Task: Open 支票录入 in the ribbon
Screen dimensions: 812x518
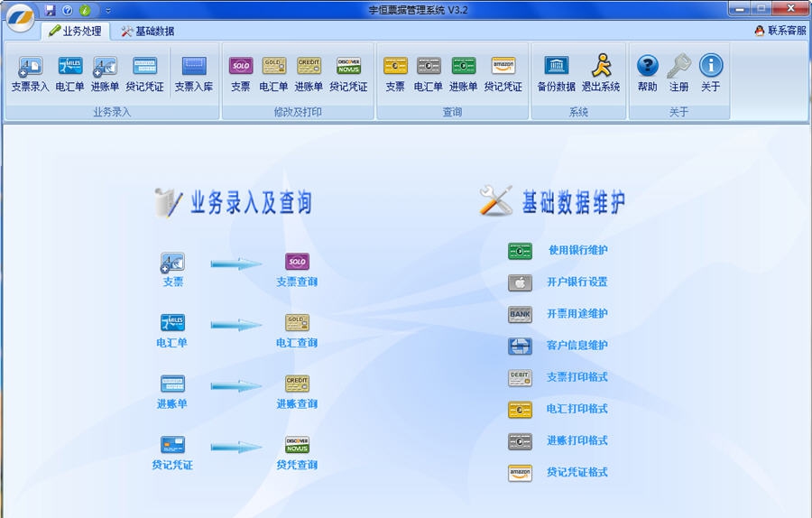Action: pos(30,74)
